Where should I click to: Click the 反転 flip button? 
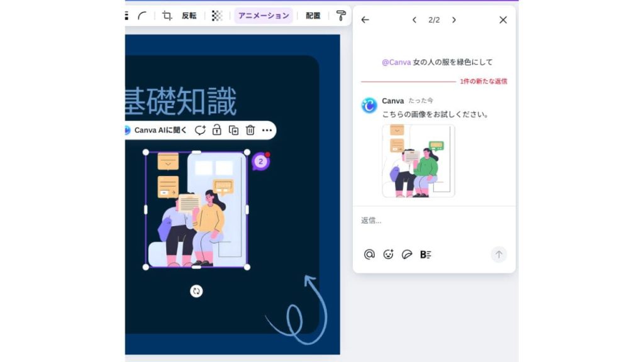pos(189,16)
